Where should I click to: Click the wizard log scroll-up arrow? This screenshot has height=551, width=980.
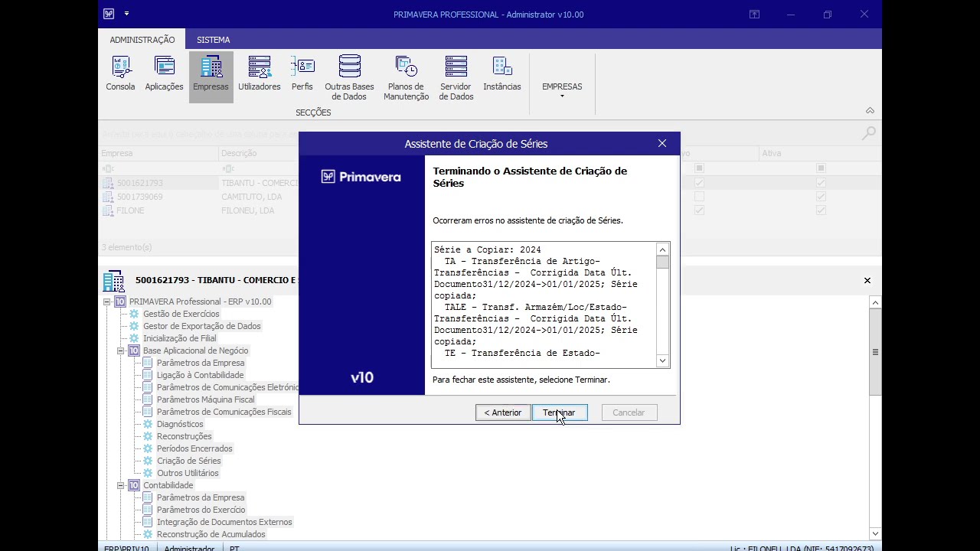click(662, 249)
